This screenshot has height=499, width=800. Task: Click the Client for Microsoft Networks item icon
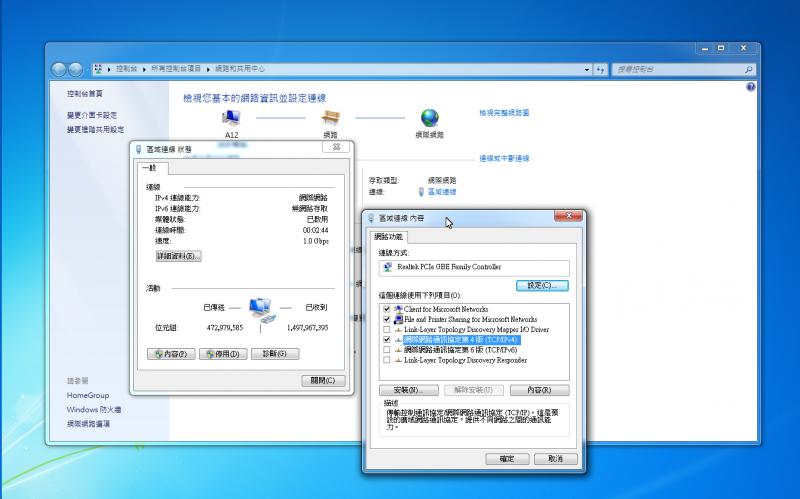click(x=398, y=309)
